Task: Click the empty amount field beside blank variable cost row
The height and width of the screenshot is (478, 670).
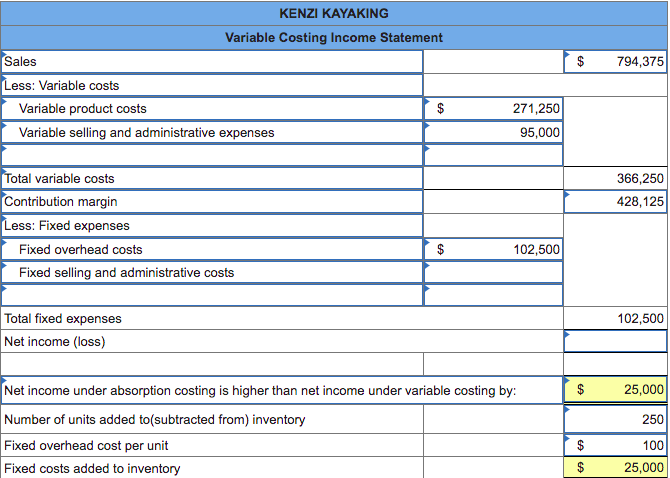Action: [493, 155]
